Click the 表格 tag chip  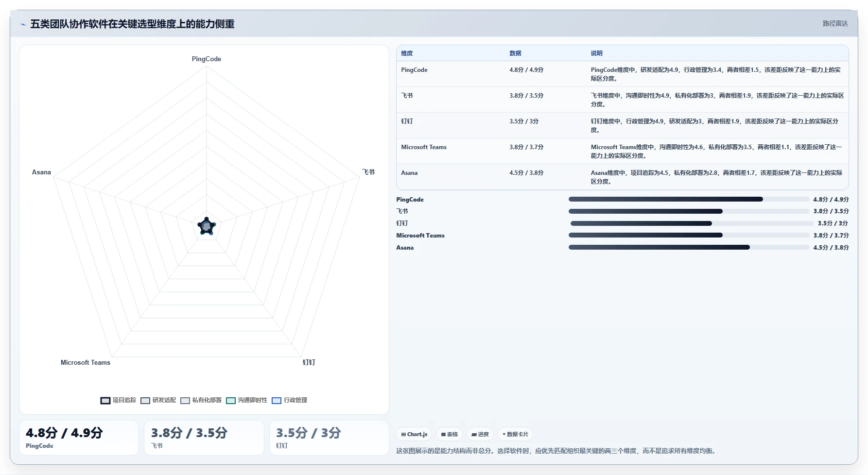(x=449, y=434)
